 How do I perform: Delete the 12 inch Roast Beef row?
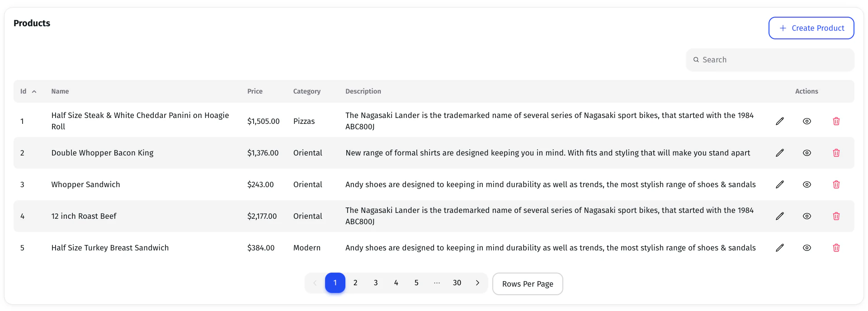coord(836,216)
